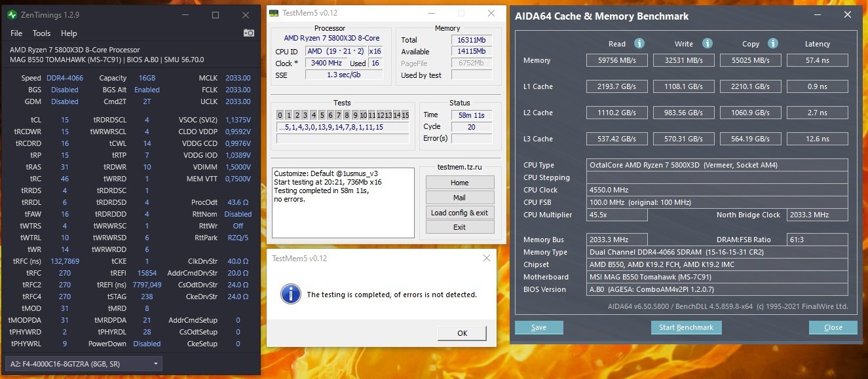Click the BIOS Version A.B0 field
Screen dimensions: 868x379
(x=717, y=289)
